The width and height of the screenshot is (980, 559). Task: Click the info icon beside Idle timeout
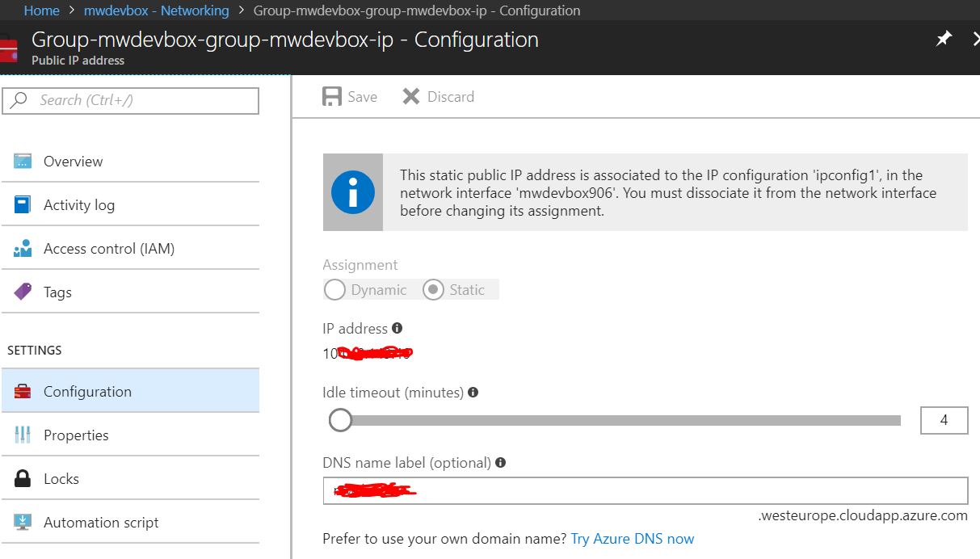point(473,392)
